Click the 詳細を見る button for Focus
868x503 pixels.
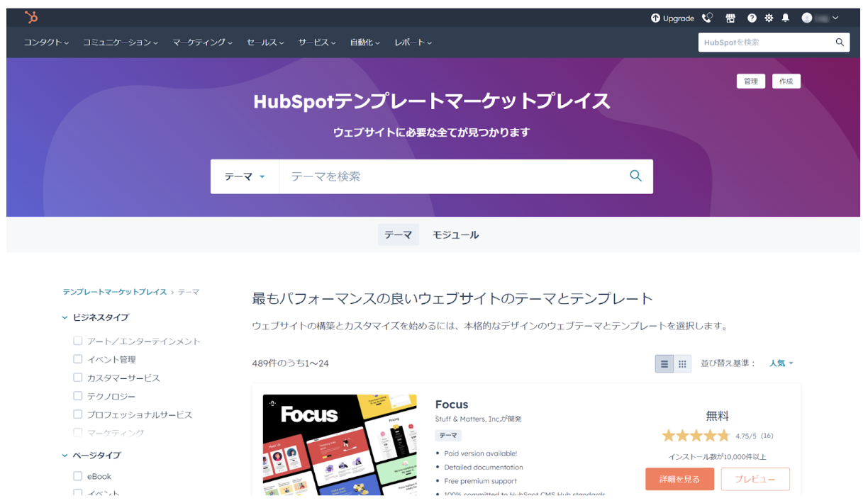[x=679, y=479]
